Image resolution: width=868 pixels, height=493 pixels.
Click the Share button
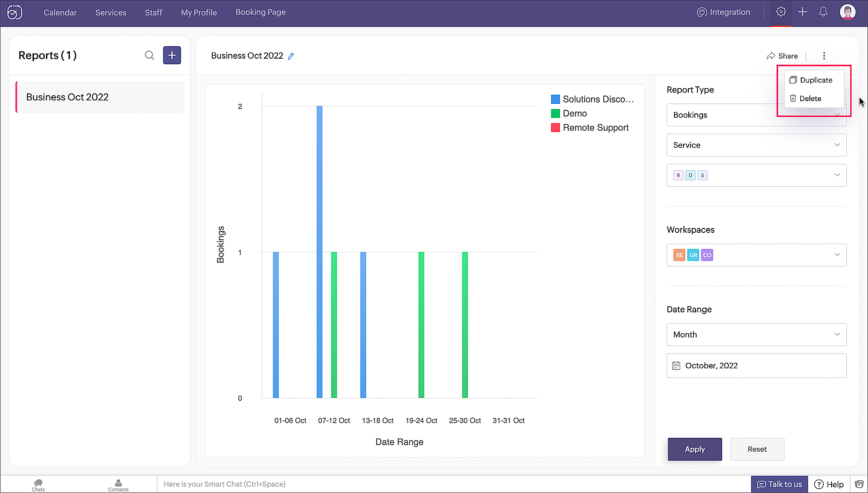pyautogui.click(x=782, y=56)
